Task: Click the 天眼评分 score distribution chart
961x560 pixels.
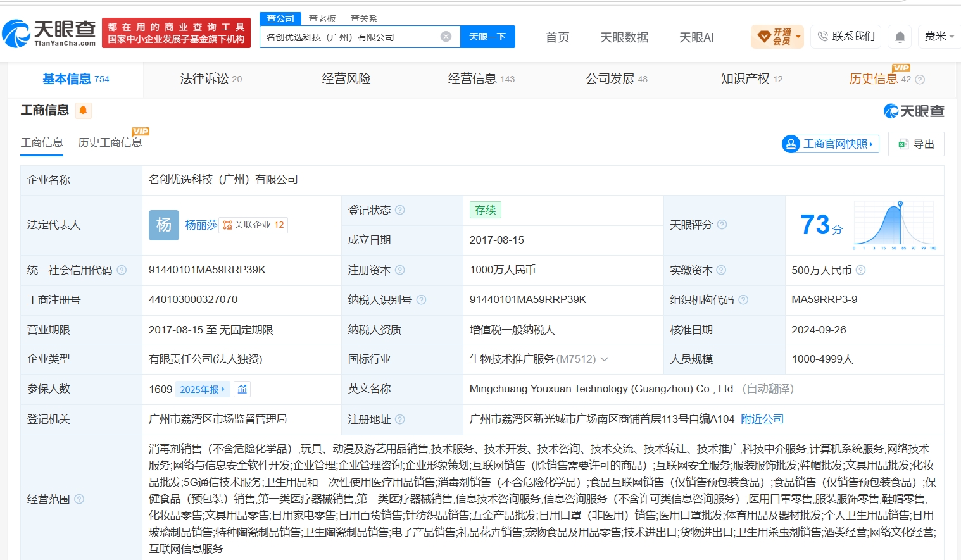Action: click(895, 225)
